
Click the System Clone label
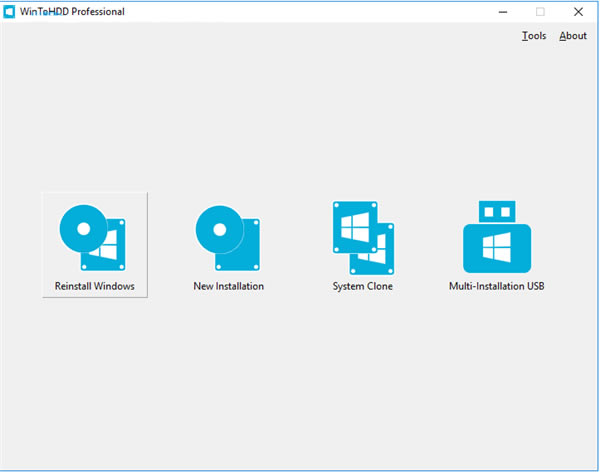362,286
